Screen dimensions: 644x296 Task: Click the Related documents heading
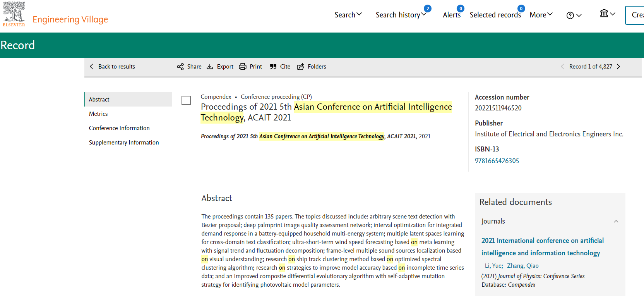point(516,202)
